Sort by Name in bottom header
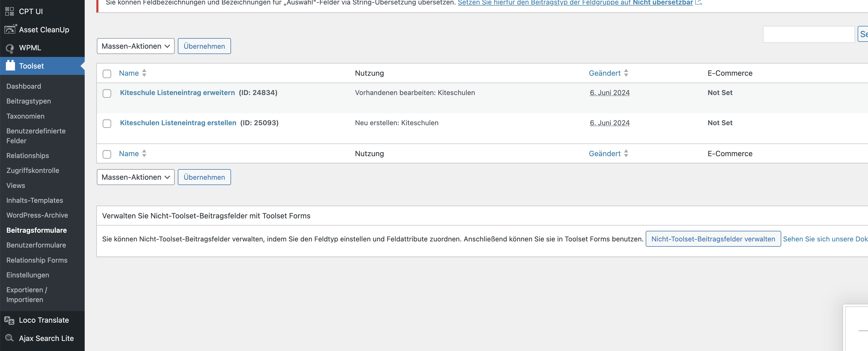The height and width of the screenshot is (351, 868). pyautogui.click(x=129, y=154)
